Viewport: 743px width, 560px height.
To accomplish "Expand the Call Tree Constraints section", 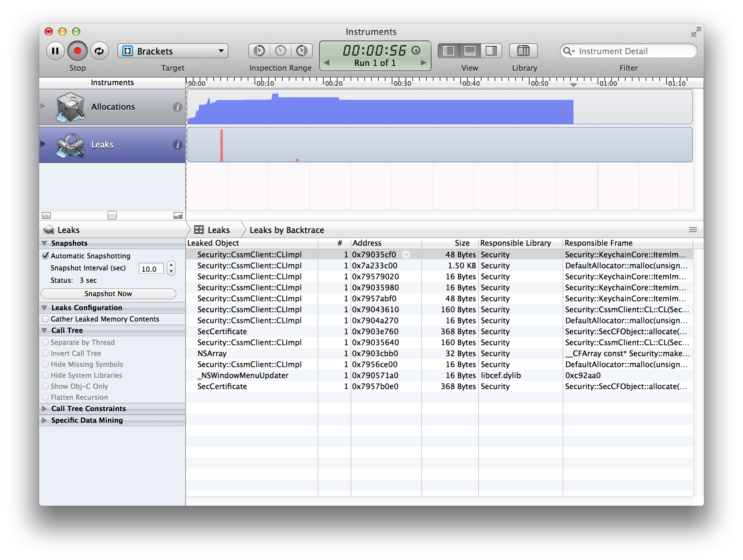I will (44, 409).
